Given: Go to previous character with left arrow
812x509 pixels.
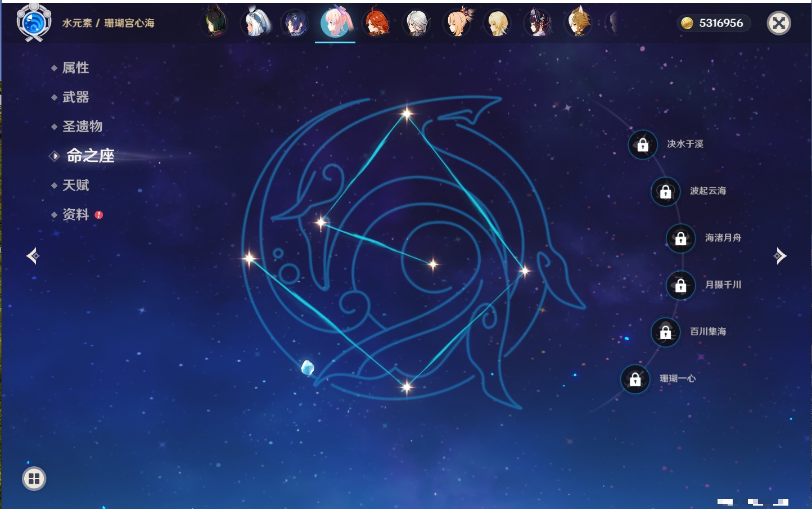Looking at the screenshot, I should (x=33, y=256).
